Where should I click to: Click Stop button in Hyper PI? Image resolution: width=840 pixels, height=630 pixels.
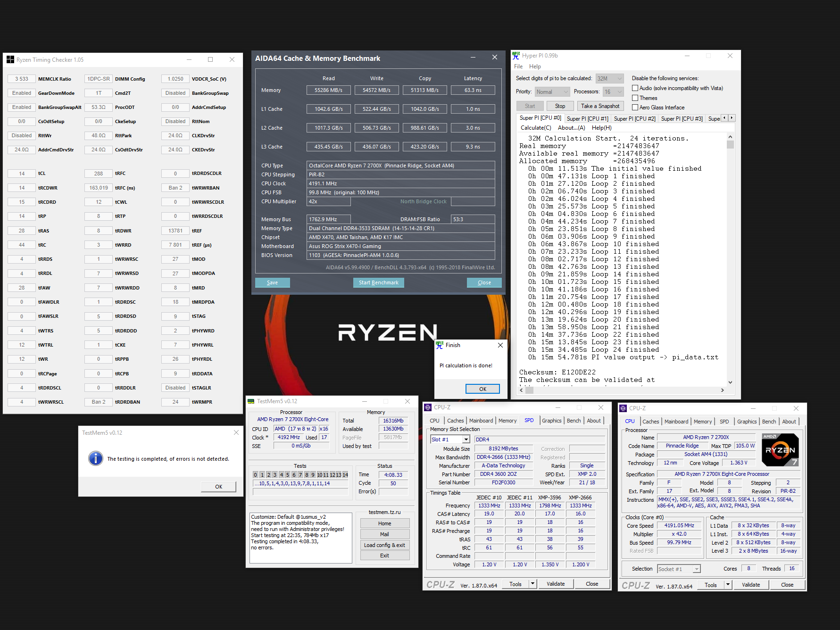pyautogui.click(x=560, y=106)
